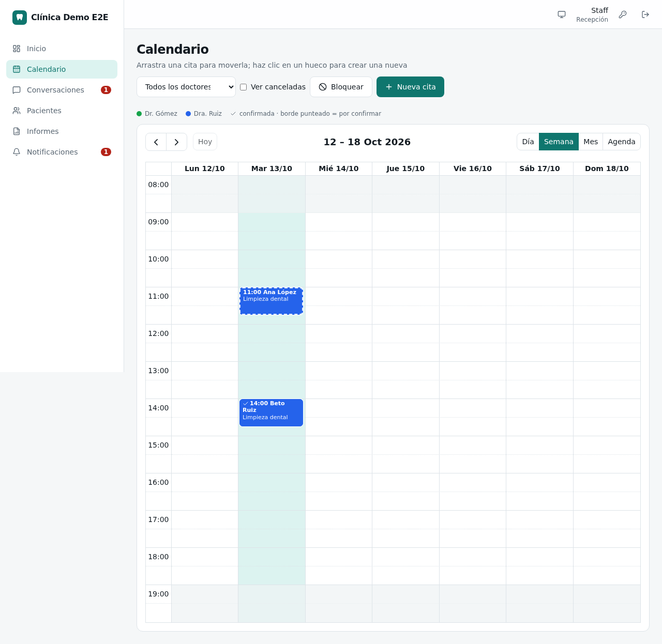662x644 pixels.
Task: Select the Semana view tab
Action: pyautogui.click(x=559, y=142)
